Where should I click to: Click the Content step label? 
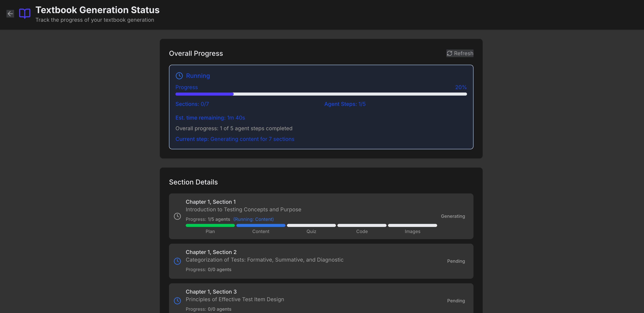click(x=261, y=232)
